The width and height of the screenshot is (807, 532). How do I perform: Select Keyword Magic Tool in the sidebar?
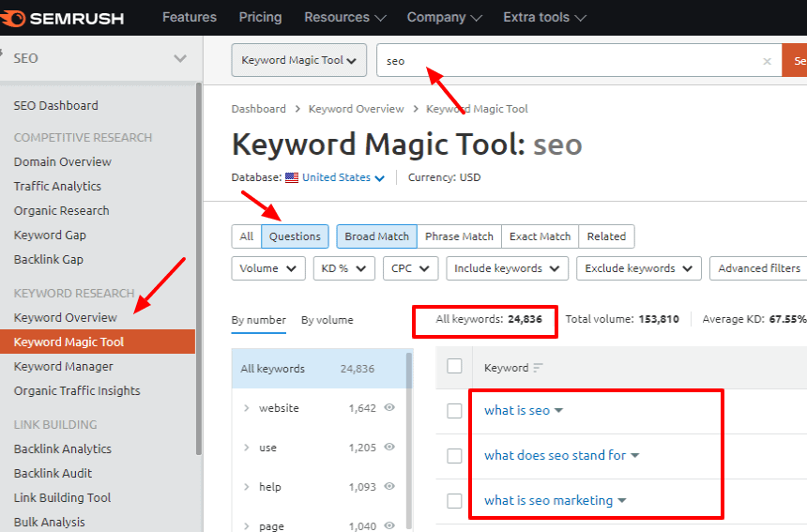point(98,342)
